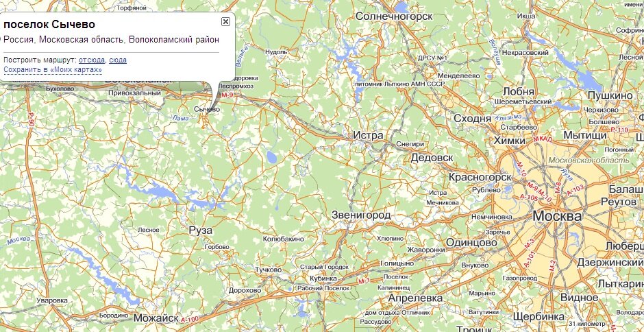Click the Москва city label
The image size is (644, 332).
(558, 216)
